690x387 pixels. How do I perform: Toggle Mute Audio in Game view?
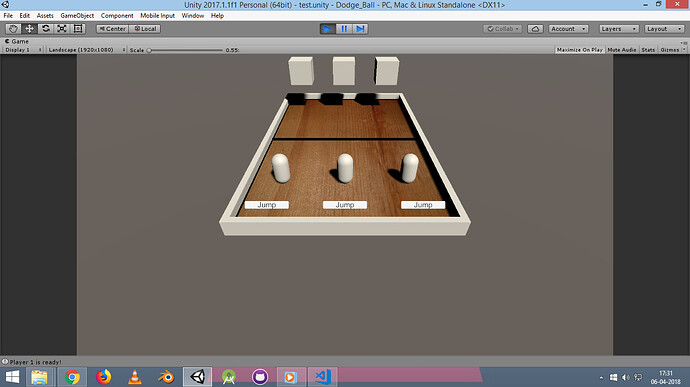(x=621, y=50)
